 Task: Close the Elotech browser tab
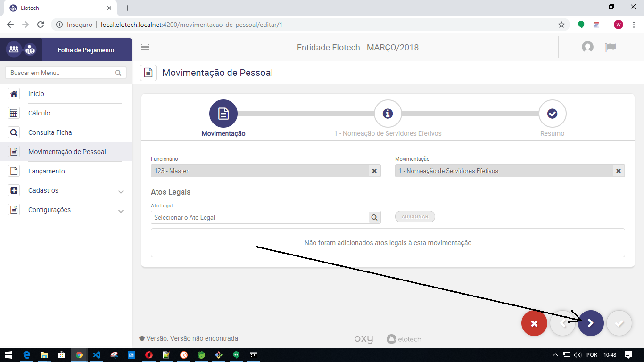(109, 8)
